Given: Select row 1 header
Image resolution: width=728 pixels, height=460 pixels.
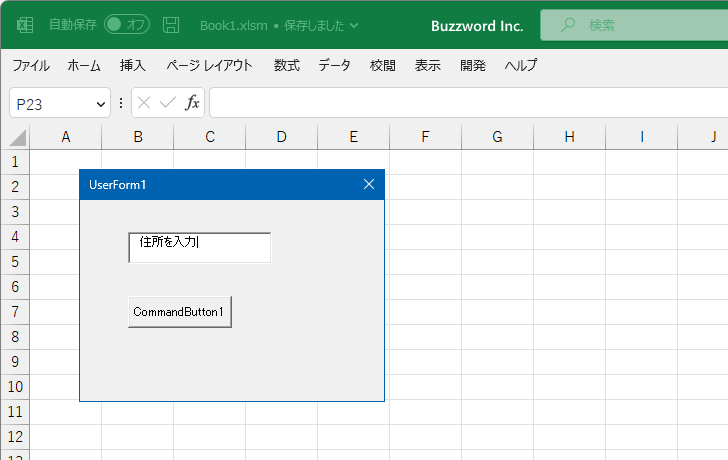Looking at the screenshot, I should point(15,162).
